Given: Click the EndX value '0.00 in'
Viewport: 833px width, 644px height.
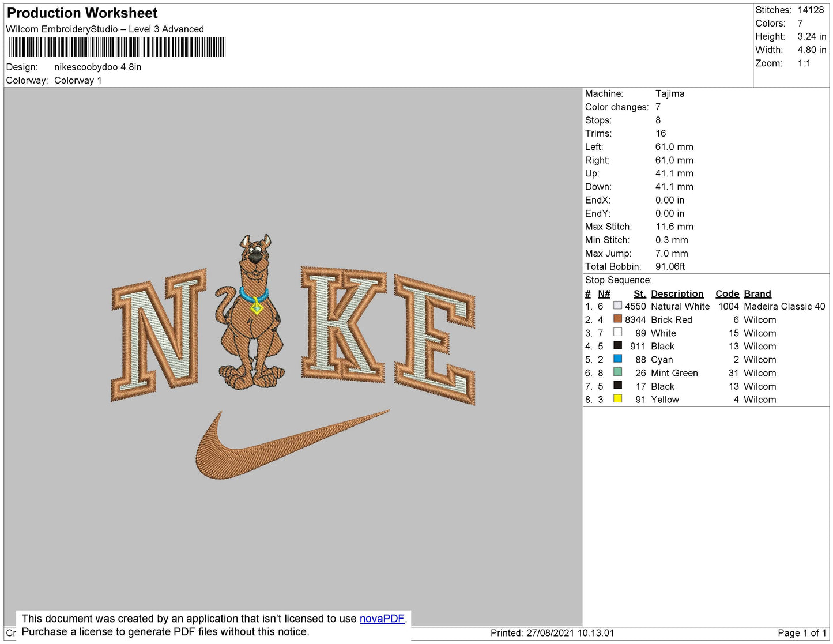Looking at the screenshot, I should pos(670,200).
